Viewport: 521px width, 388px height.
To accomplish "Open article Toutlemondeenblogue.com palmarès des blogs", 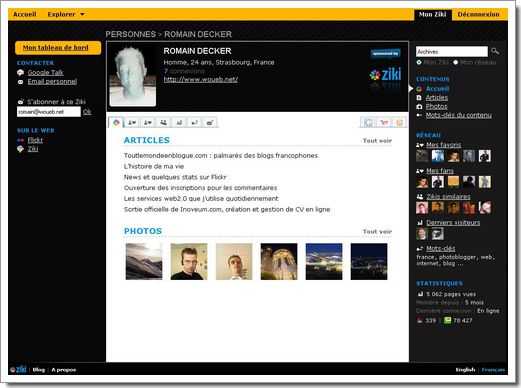I will pos(221,156).
